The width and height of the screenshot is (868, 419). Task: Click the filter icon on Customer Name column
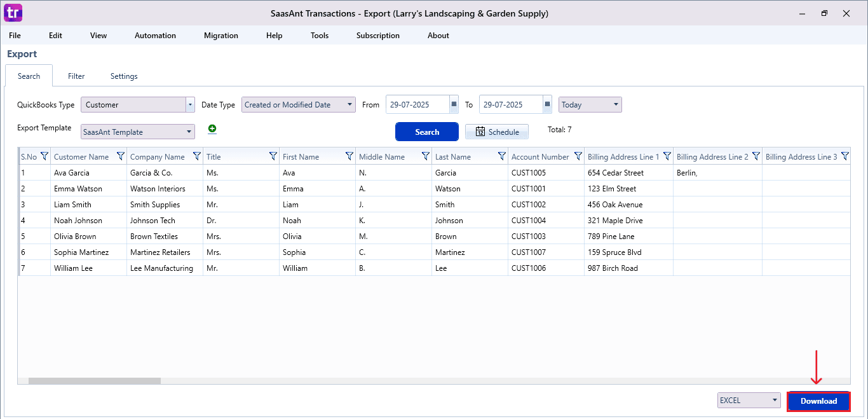pos(120,156)
